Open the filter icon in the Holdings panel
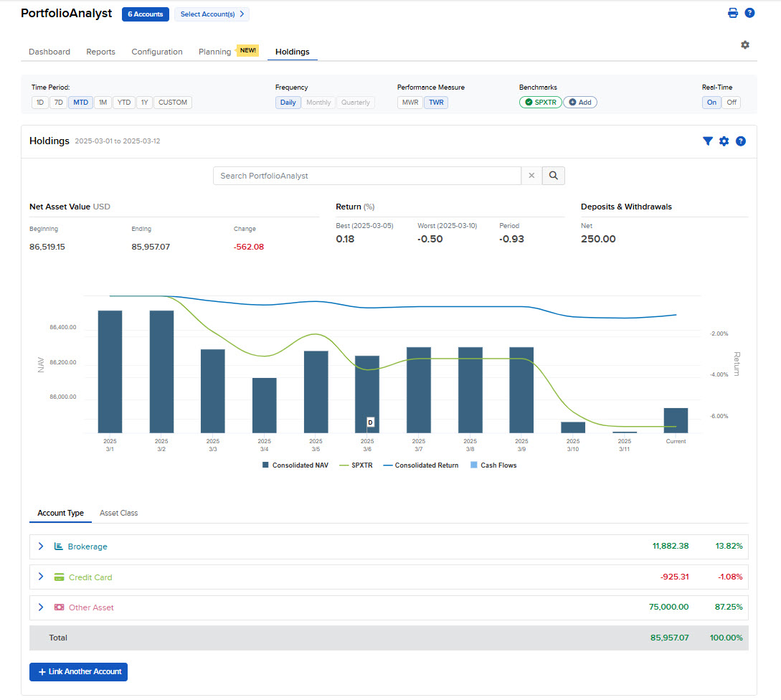Screen dimensions: 781x700 [x=708, y=141]
